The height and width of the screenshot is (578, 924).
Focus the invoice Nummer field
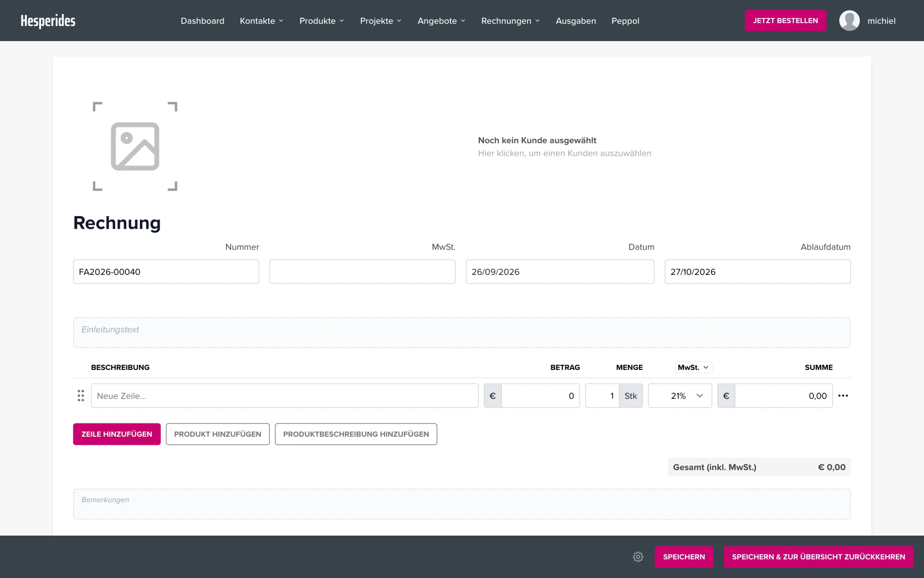[x=166, y=271]
